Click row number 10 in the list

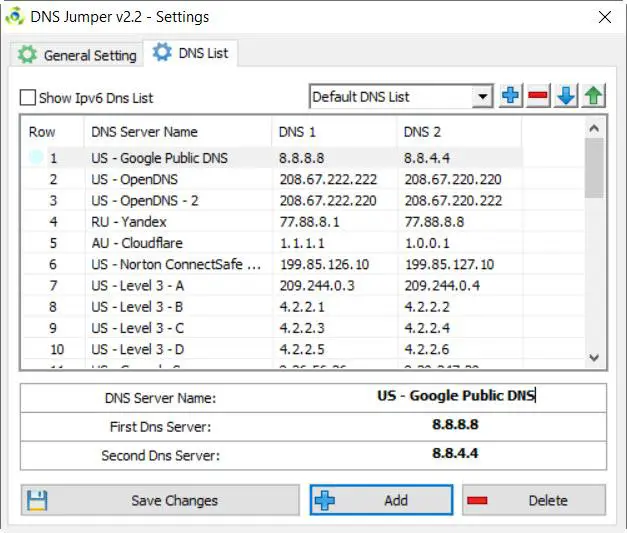(57, 349)
